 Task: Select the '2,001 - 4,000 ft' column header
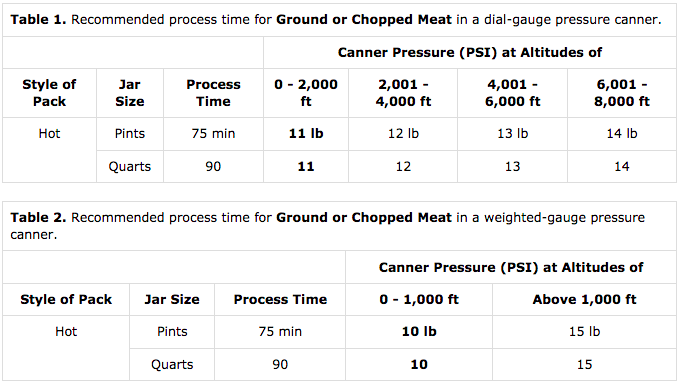coord(403,93)
